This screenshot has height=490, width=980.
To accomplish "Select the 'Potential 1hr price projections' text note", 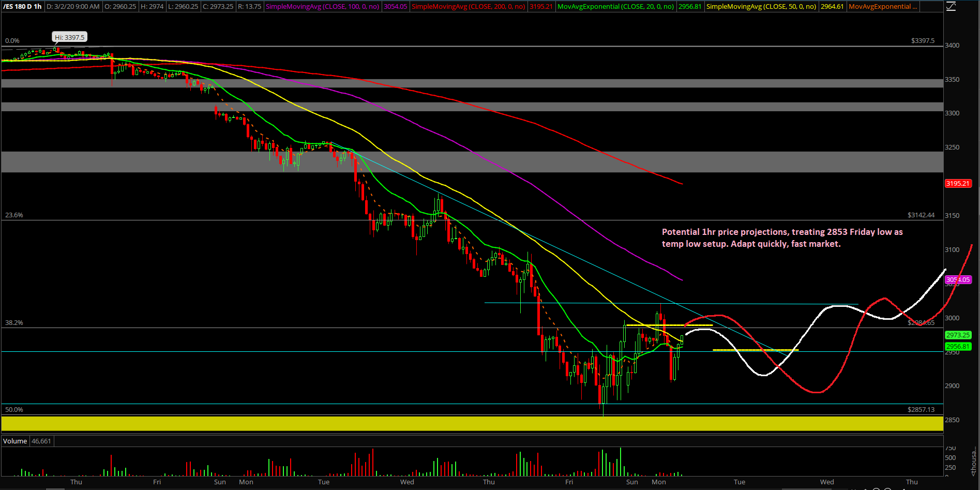I will pos(782,238).
